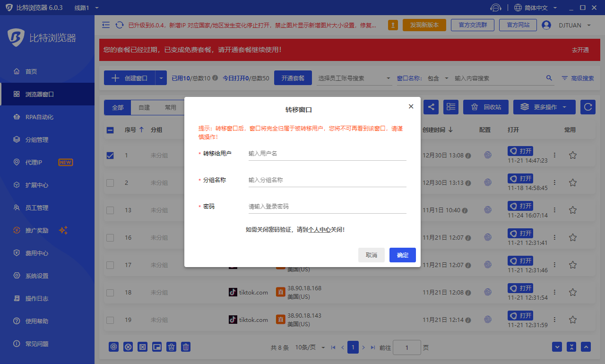The width and height of the screenshot is (605, 364).
Task: Open the DJTUAN account dropdown
Action: 567,25
